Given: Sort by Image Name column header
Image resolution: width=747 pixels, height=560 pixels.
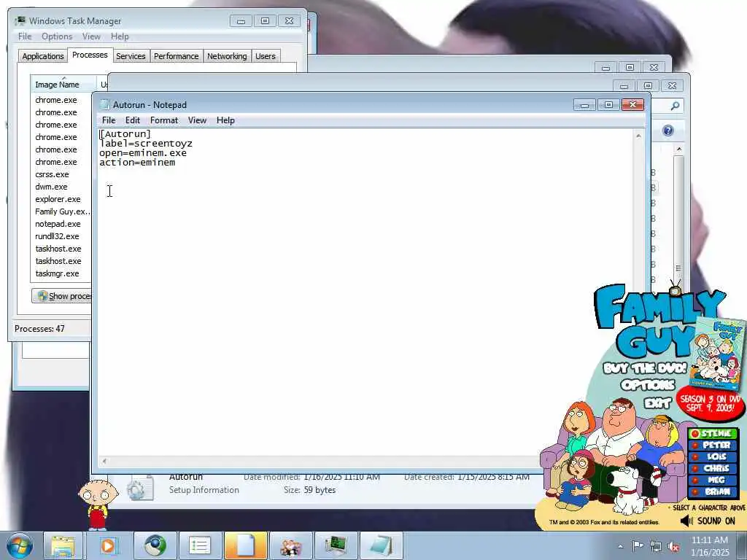Looking at the screenshot, I should tap(63, 85).
